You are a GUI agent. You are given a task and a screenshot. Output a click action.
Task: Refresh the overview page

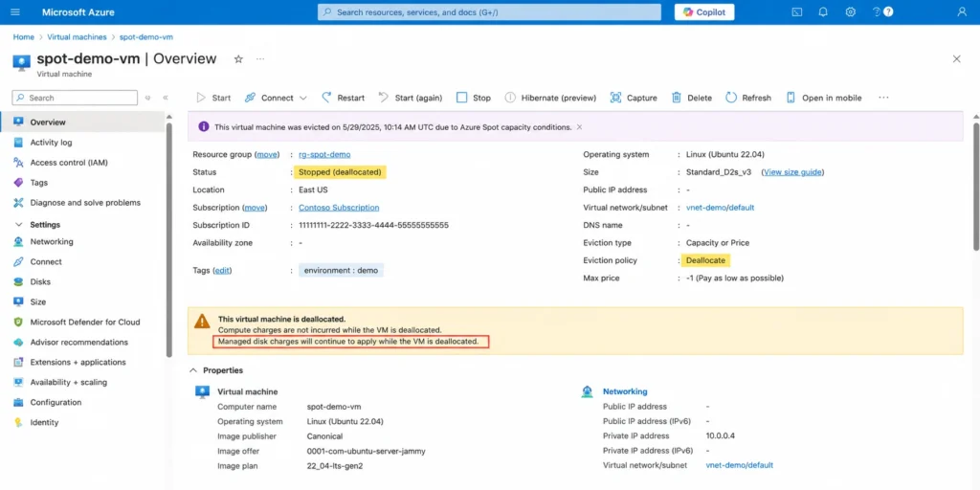point(748,98)
